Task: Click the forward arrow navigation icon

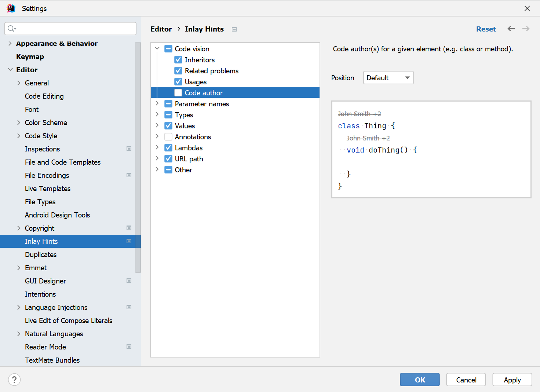Action: 526,29
